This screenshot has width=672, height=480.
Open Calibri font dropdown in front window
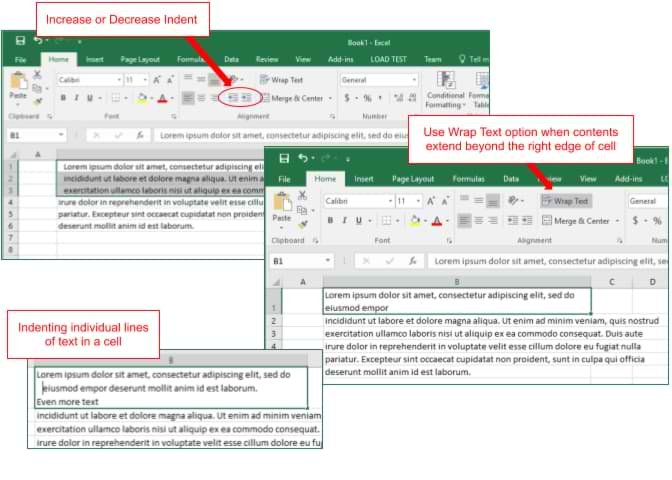[389, 201]
